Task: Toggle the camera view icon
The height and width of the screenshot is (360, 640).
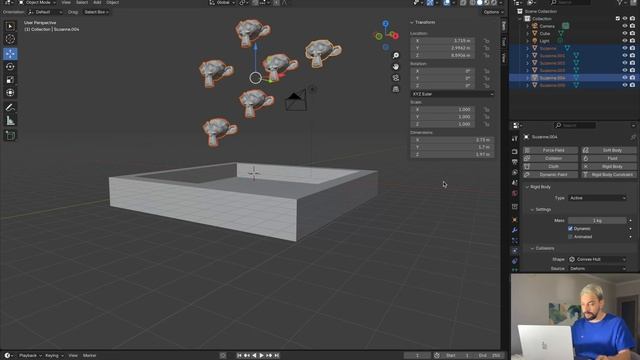Action: point(396,78)
